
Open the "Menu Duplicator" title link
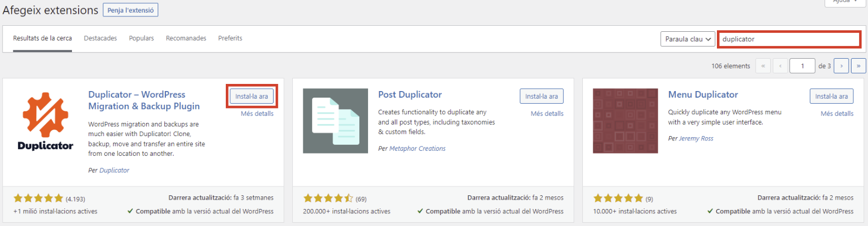703,94
